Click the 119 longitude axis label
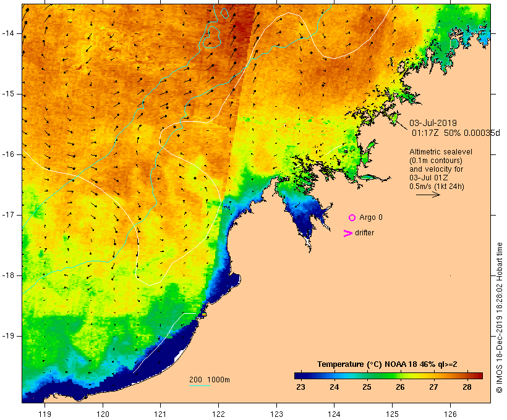Viewport: 507px width, 420px height. click(x=45, y=414)
